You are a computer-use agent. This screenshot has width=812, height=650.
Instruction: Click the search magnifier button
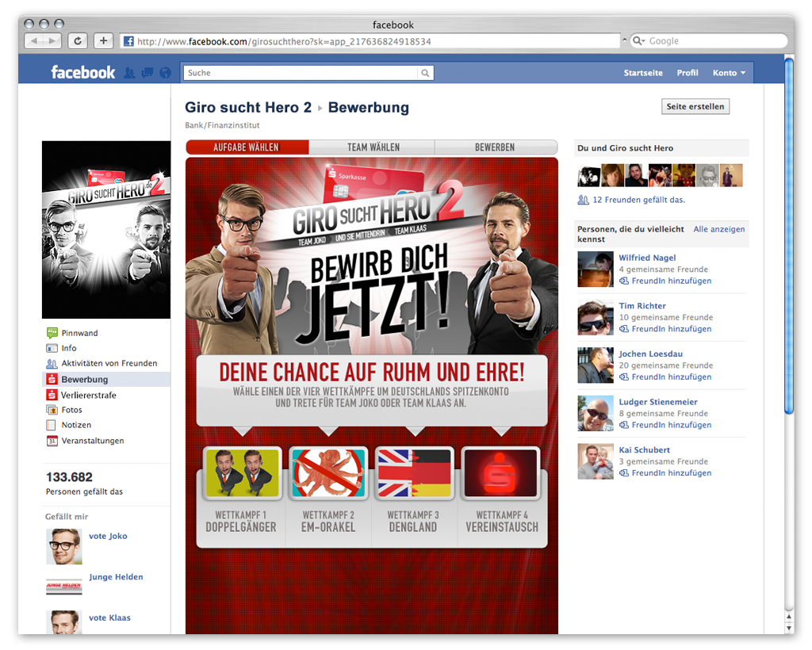pyautogui.click(x=426, y=73)
